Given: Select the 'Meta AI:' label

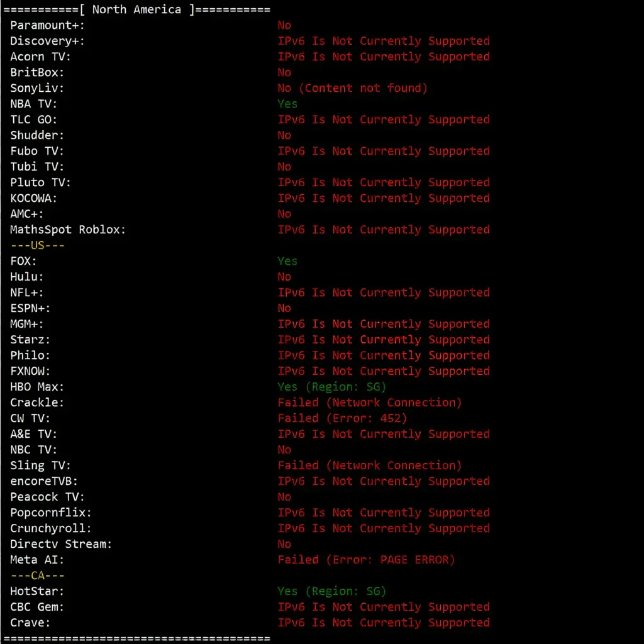Looking at the screenshot, I should 37,560.
